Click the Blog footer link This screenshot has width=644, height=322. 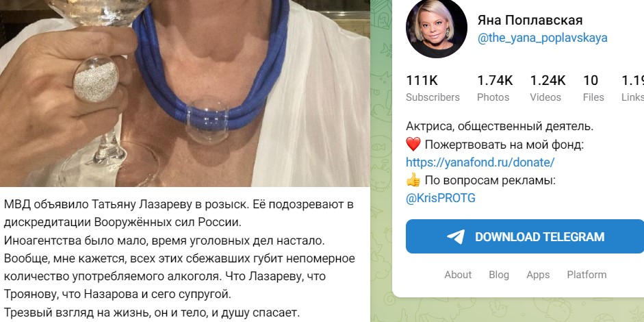tap(499, 275)
